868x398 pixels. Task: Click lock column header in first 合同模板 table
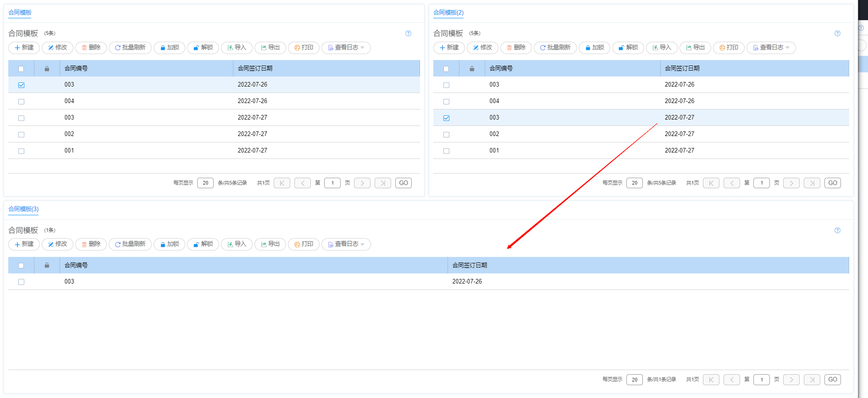tap(47, 69)
